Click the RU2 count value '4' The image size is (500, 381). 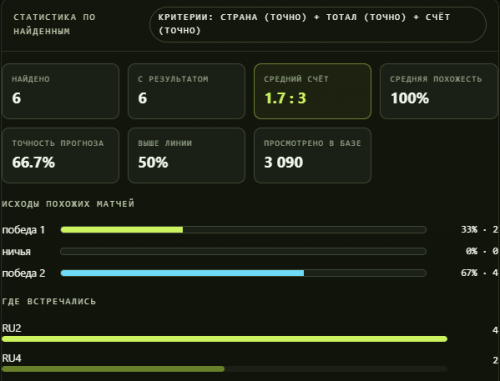point(495,330)
